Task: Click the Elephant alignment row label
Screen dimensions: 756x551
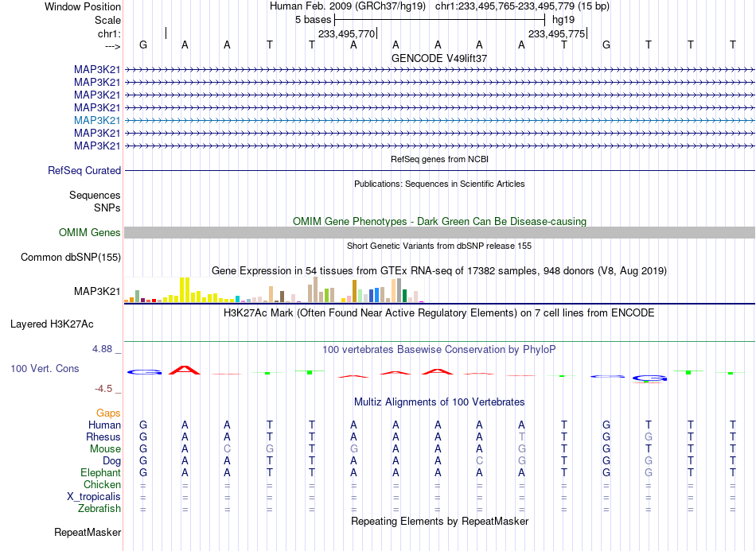Action: (100, 472)
